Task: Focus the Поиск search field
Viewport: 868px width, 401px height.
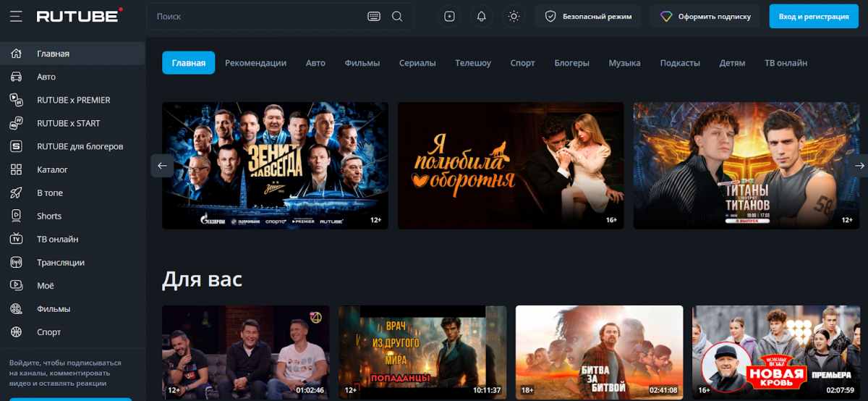Action: tap(257, 16)
